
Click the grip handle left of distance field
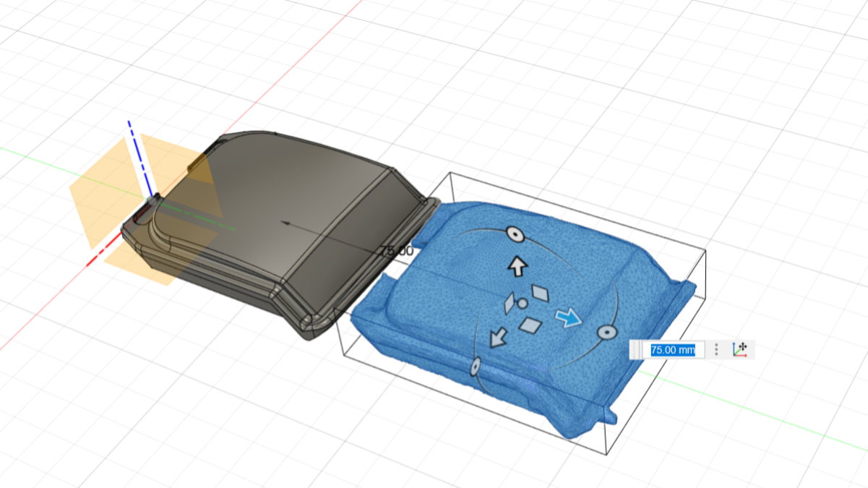tap(635, 350)
